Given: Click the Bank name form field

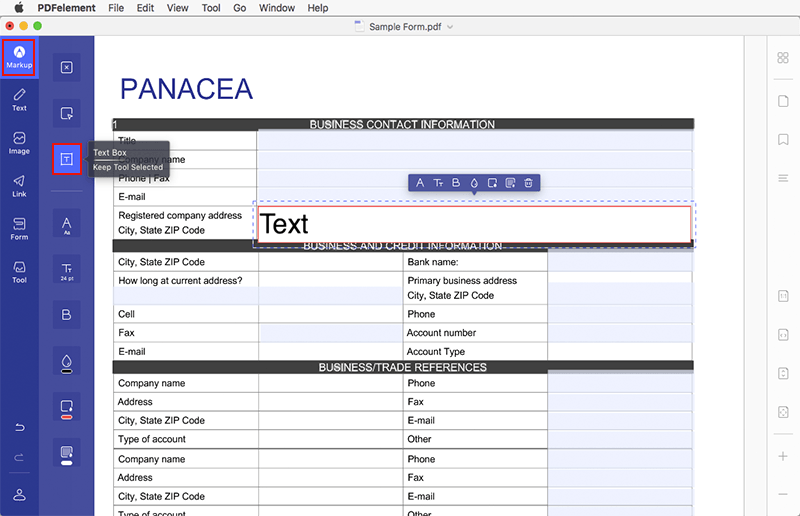Looking at the screenshot, I should click(x=620, y=262).
